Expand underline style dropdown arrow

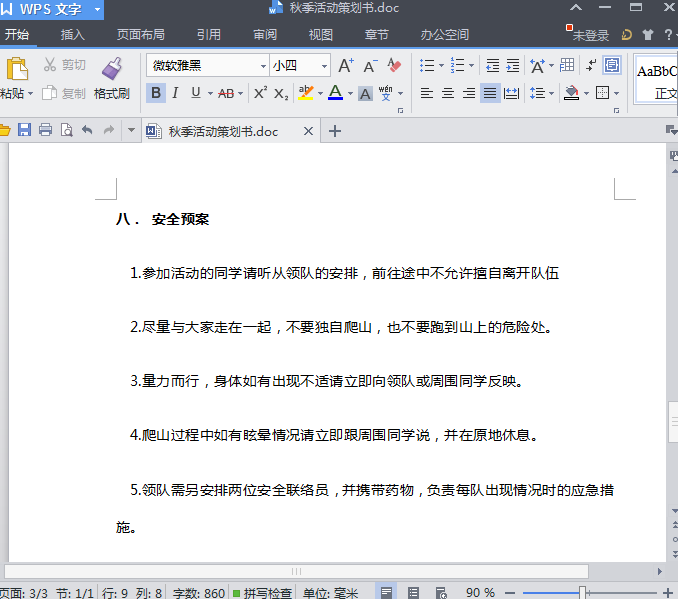(x=210, y=93)
